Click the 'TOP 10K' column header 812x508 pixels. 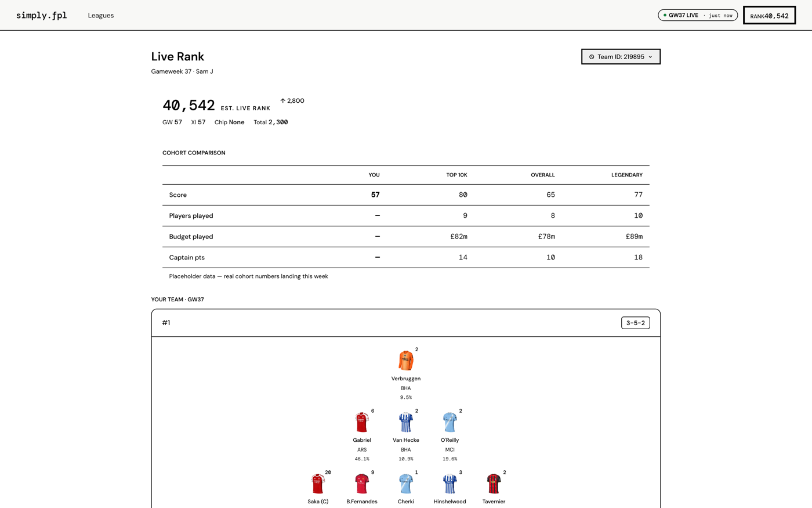(x=456, y=175)
